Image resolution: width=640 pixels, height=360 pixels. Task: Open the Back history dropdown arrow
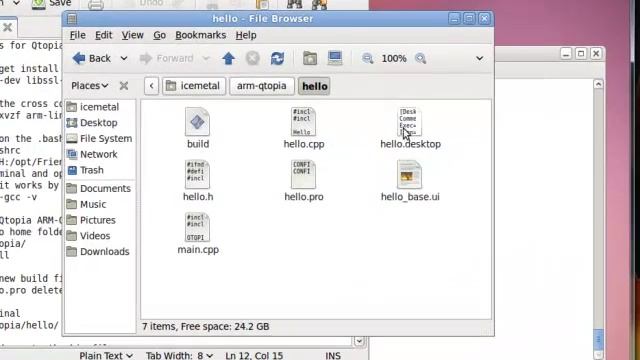pos(124,58)
